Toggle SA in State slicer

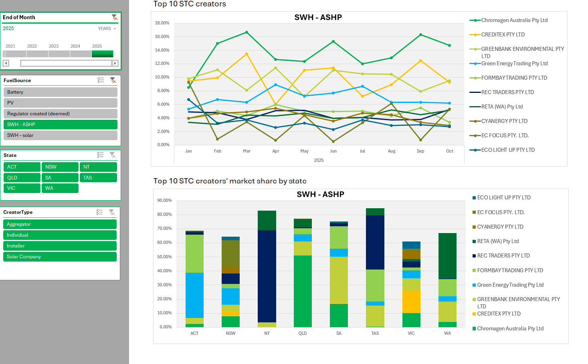pyautogui.click(x=60, y=178)
